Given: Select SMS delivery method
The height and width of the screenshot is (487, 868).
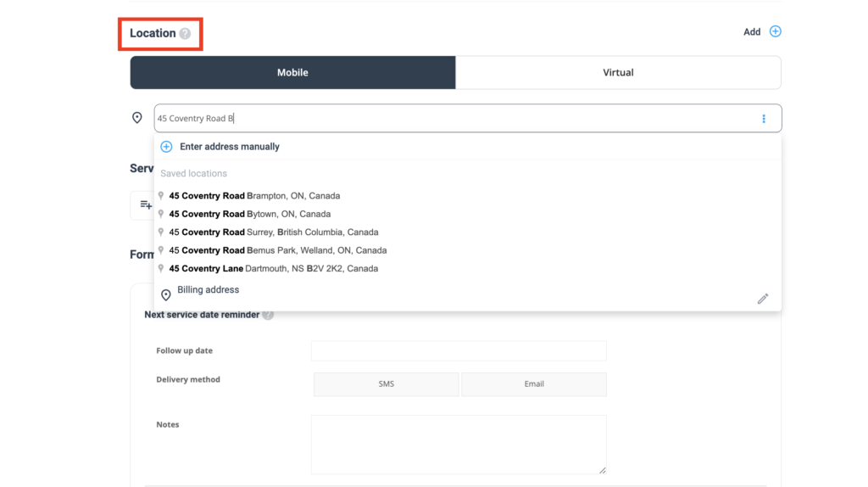Looking at the screenshot, I should pyautogui.click(x=386, y=384).
